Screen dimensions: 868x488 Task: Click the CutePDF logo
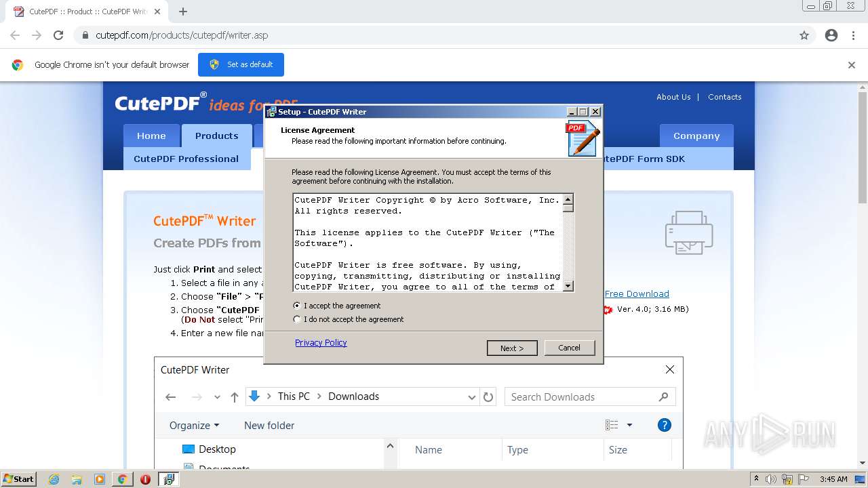[161, 102]
